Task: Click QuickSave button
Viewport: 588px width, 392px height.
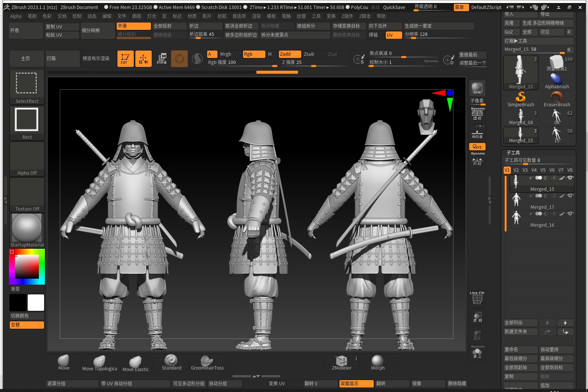Action: 394,7
